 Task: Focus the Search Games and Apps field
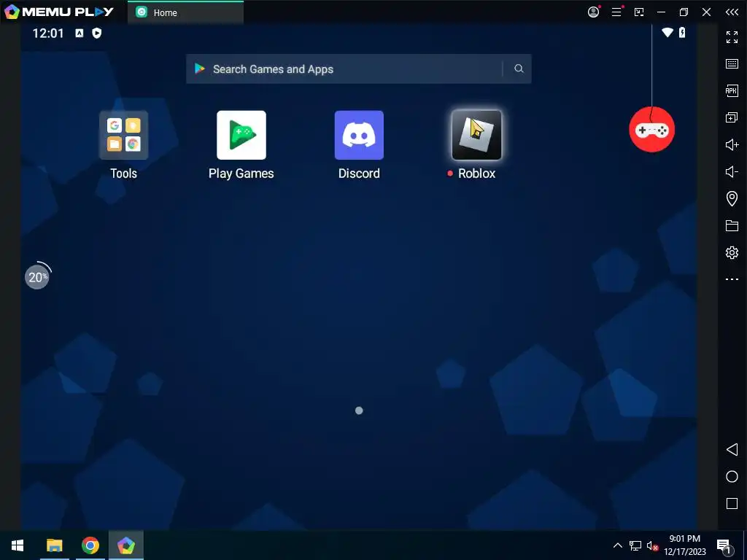[358, 69]
